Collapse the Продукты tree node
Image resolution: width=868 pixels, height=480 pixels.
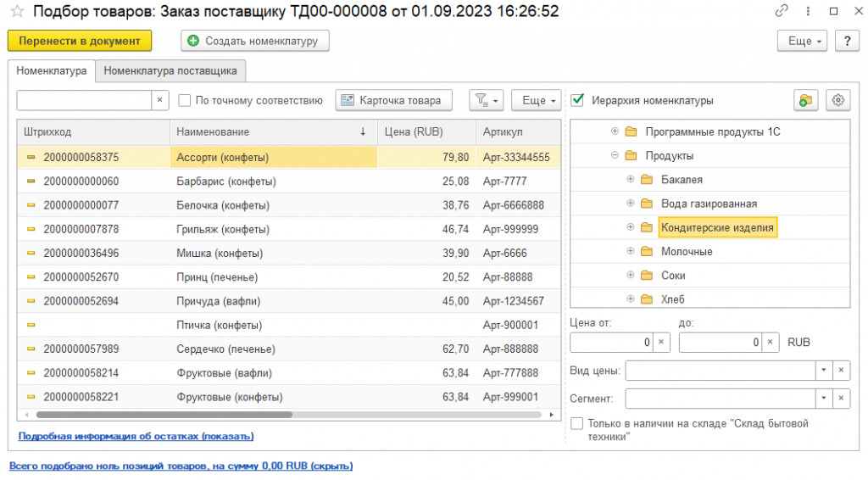coord(615,156)
